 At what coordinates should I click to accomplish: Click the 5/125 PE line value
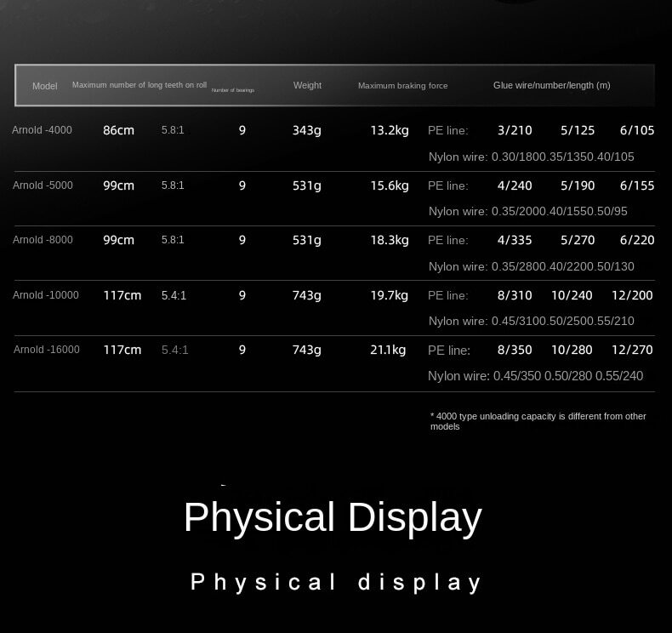(578, 130)
